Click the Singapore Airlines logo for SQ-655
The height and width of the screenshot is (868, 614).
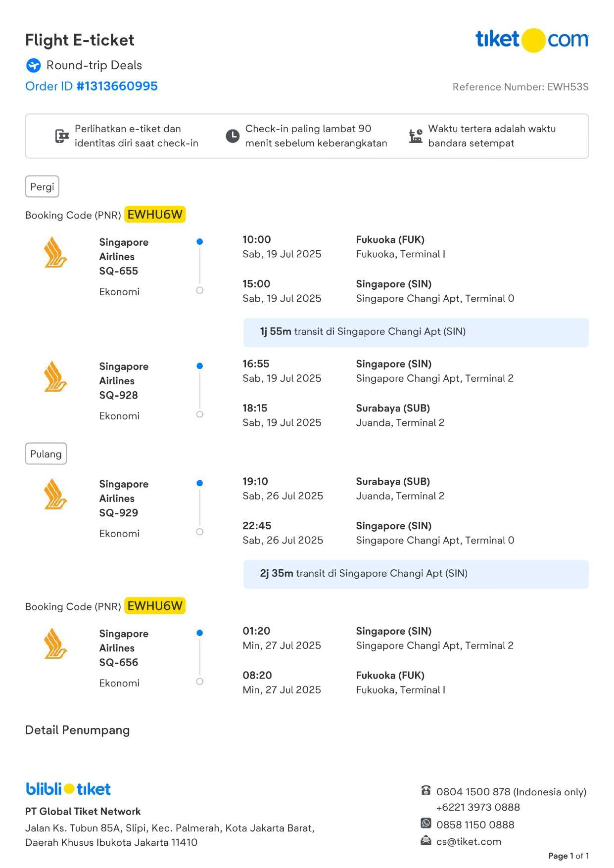(x=55, y=253)
